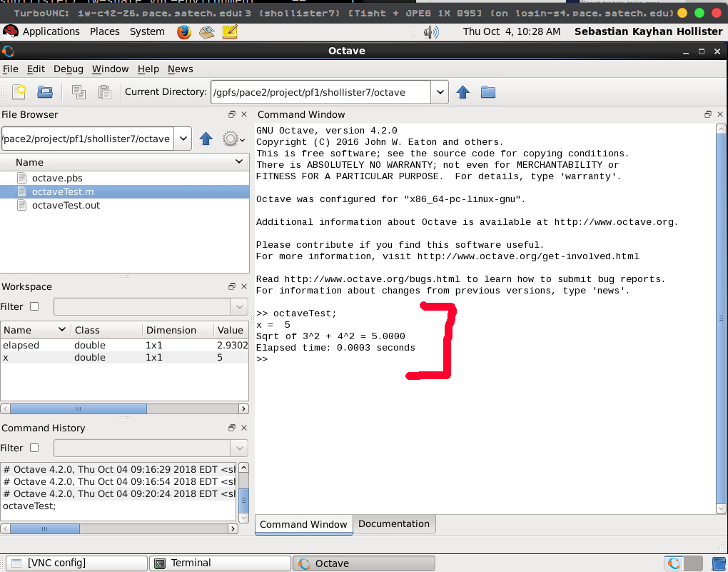Image resolution: width=728 pixels, height=572 pixels.
Task: Switch to the Documentation tab
Action: coord(394,523)
